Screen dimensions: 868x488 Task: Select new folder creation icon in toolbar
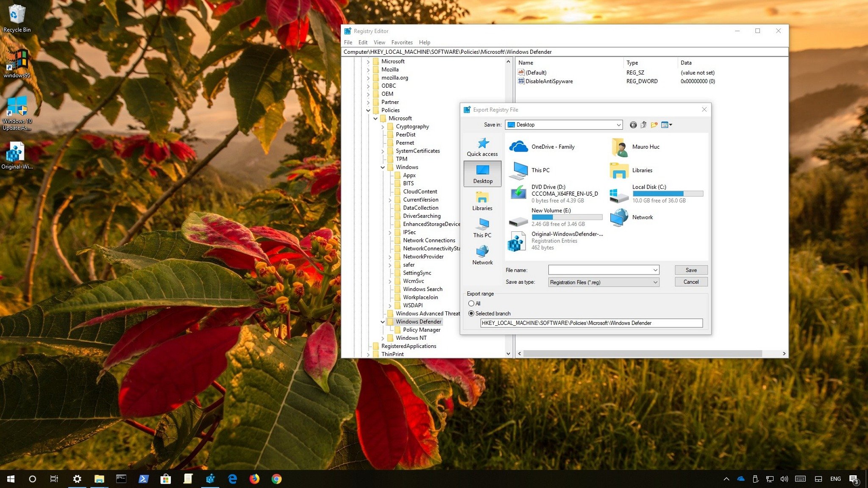coord(654,125)
